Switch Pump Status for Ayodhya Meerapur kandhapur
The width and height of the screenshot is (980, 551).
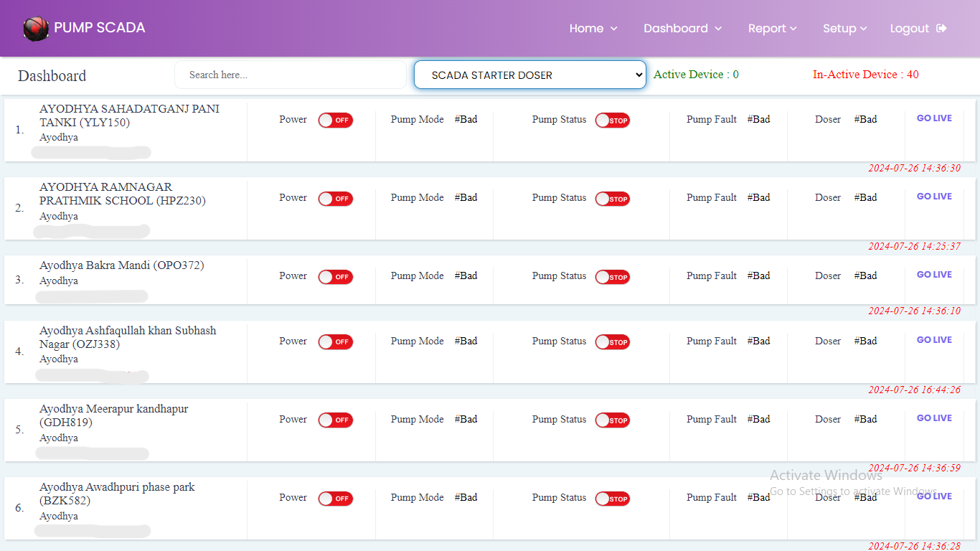pos(612,420)
